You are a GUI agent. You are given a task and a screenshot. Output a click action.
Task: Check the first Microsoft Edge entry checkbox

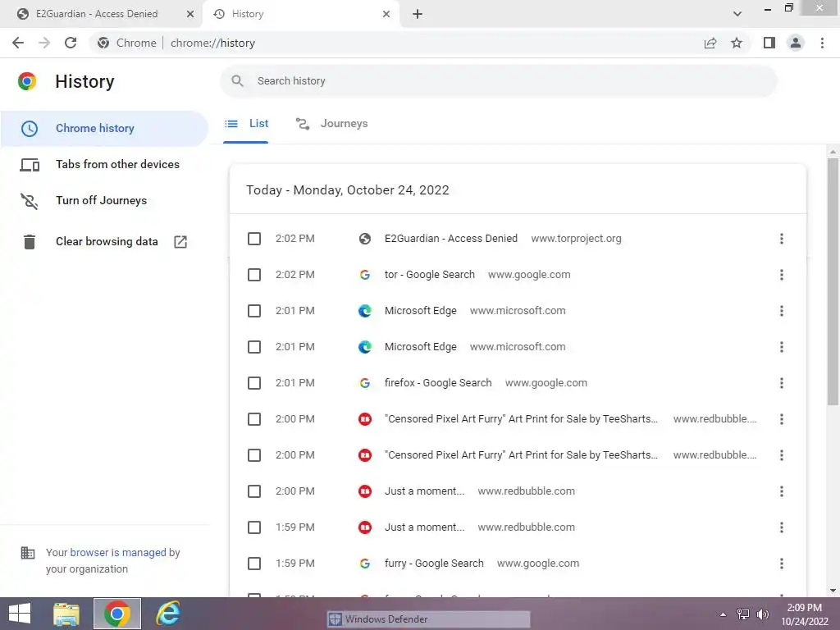(x=254, y=311)
